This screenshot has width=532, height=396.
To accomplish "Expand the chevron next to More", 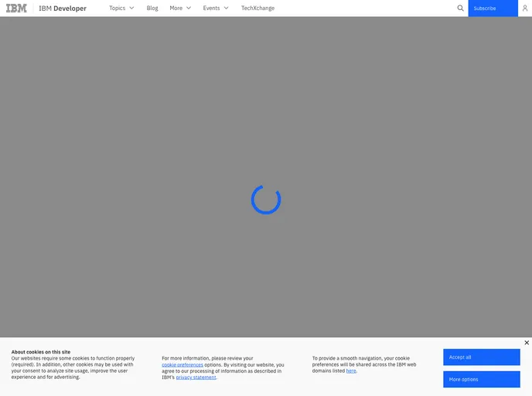I will [x=189, y=9].
